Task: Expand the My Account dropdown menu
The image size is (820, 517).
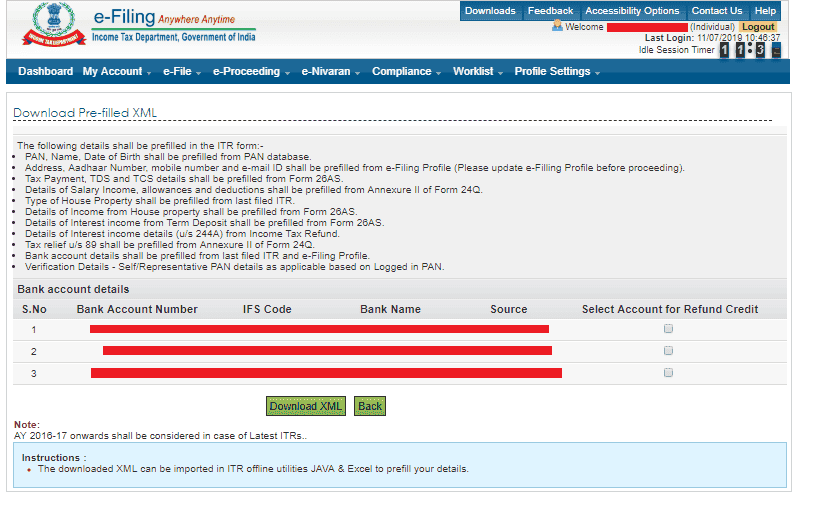Action: click(117, 72)
